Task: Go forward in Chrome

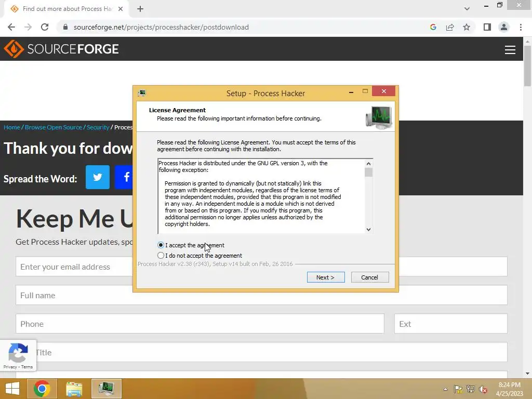Action: pos(28,27)
